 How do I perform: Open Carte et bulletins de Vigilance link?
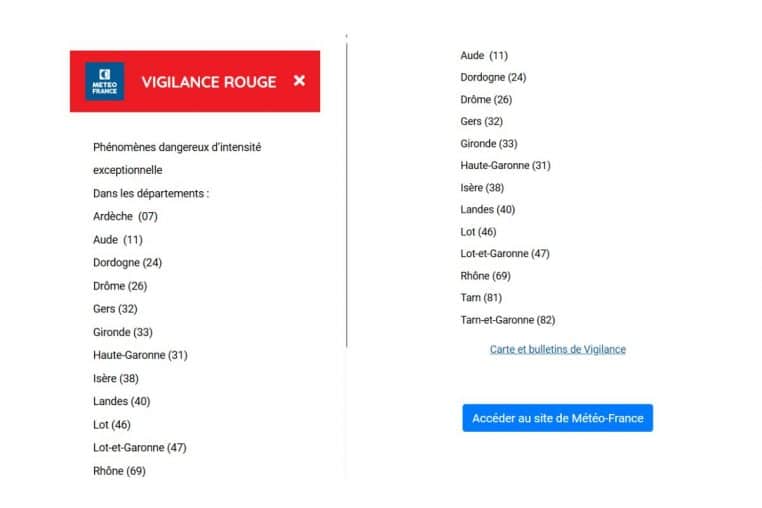[557, 349]
